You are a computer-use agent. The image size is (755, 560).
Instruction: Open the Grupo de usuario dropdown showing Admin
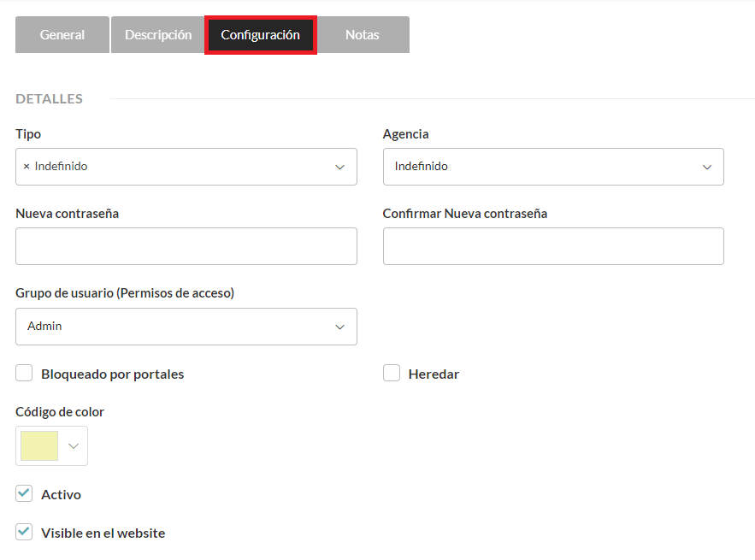[186, 327]
